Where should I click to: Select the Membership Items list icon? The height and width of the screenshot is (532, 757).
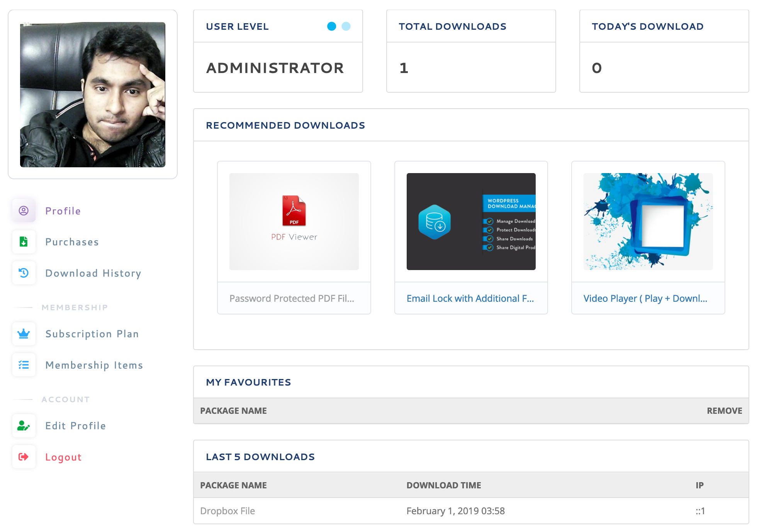[x=24, y=365]
